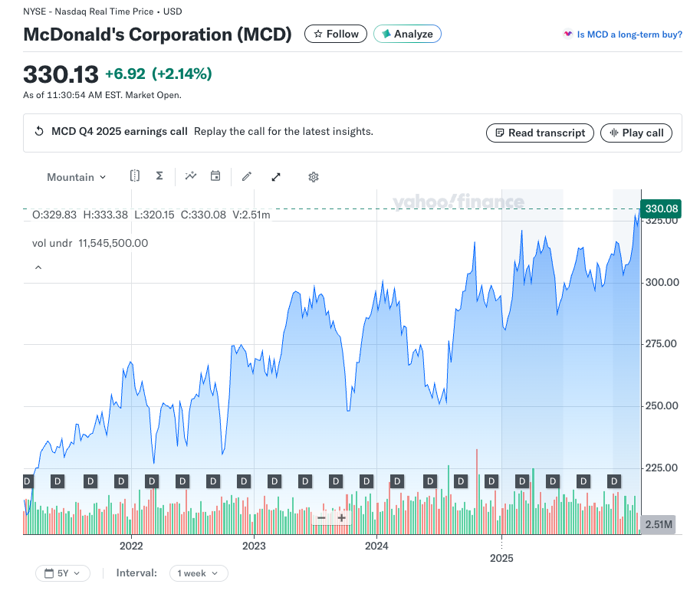
Task: Open the technical analysis sparkle-line icon
Action: tap(191, 176)
